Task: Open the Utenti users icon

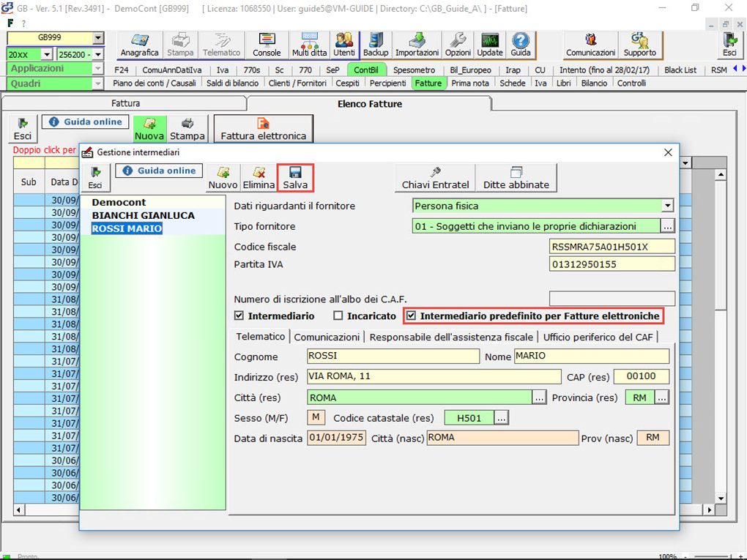Action: click(344, 45)
